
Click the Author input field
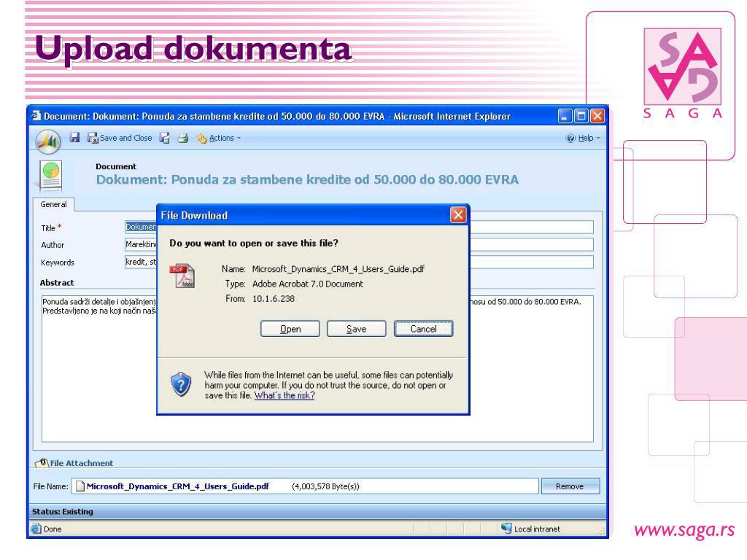[359, 245]
